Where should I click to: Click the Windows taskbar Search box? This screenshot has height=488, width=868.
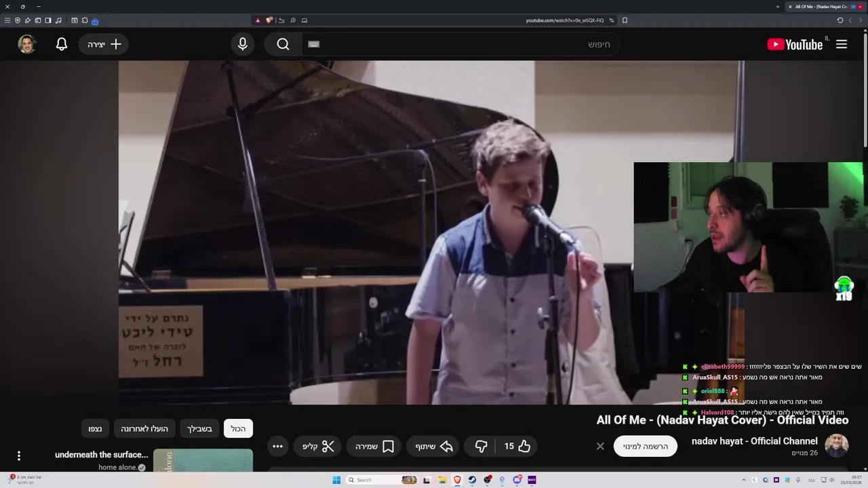[x=383, y=480]
